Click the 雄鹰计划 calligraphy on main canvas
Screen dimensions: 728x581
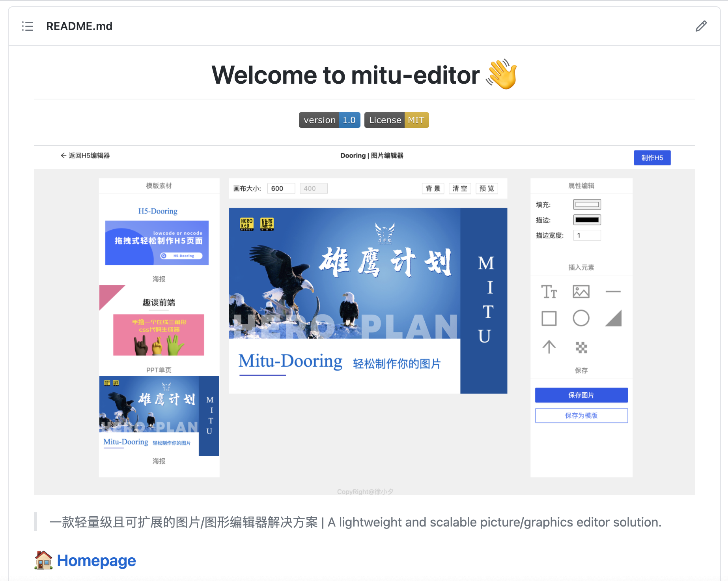[385, 262]
